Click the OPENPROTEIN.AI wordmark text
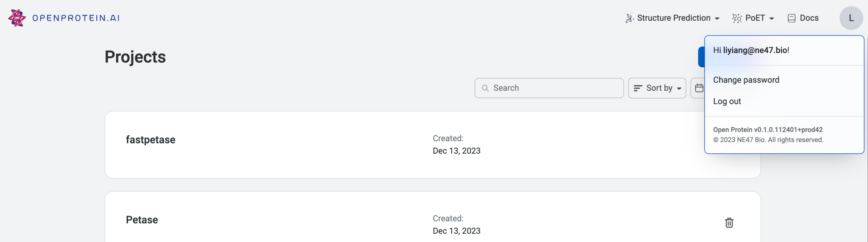 pos(76,18)
